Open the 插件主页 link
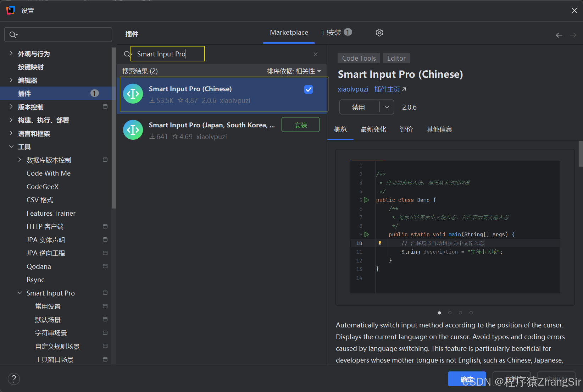 387,89
